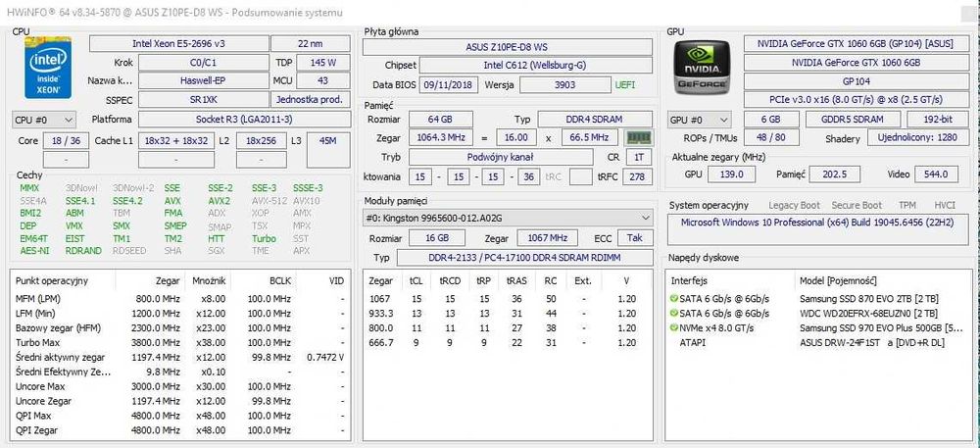Click the TDP value 145 W
The width and height of the screenshot is (980, 448).
[323, 63]
